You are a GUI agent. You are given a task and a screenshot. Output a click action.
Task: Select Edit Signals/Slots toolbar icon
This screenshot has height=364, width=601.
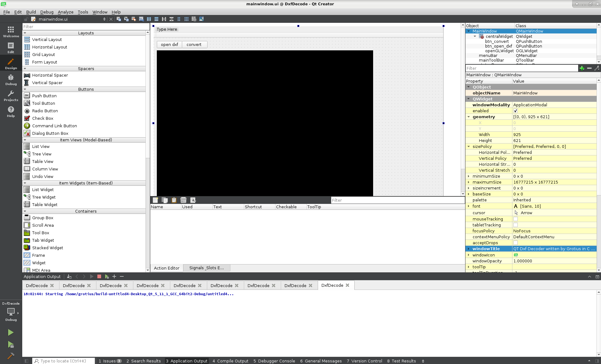click(126, 19)
